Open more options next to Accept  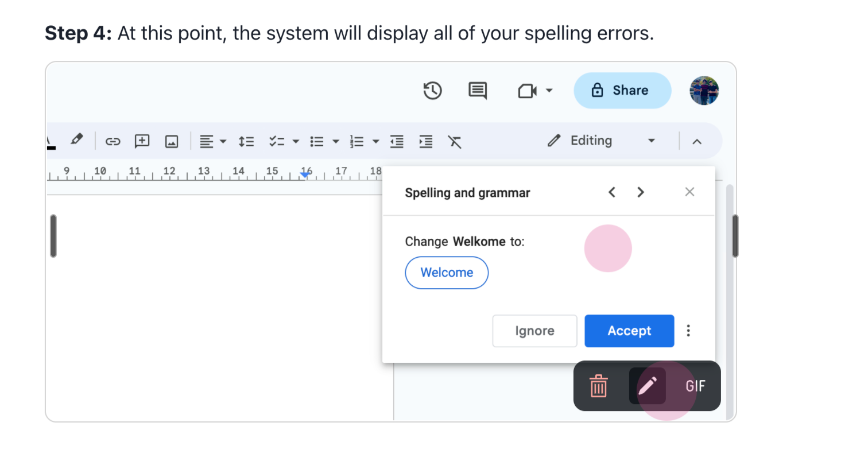tap(688, 331)
